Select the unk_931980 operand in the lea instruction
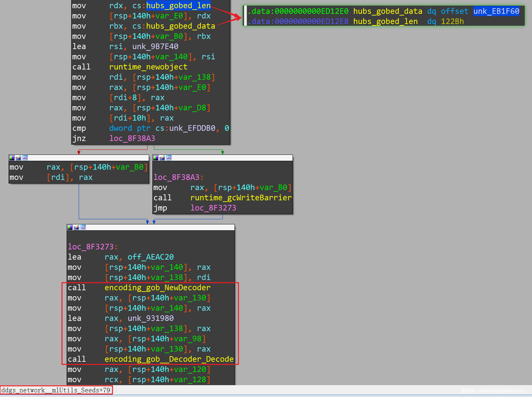Viewport: 532px width, 397px height. [150, 318]
